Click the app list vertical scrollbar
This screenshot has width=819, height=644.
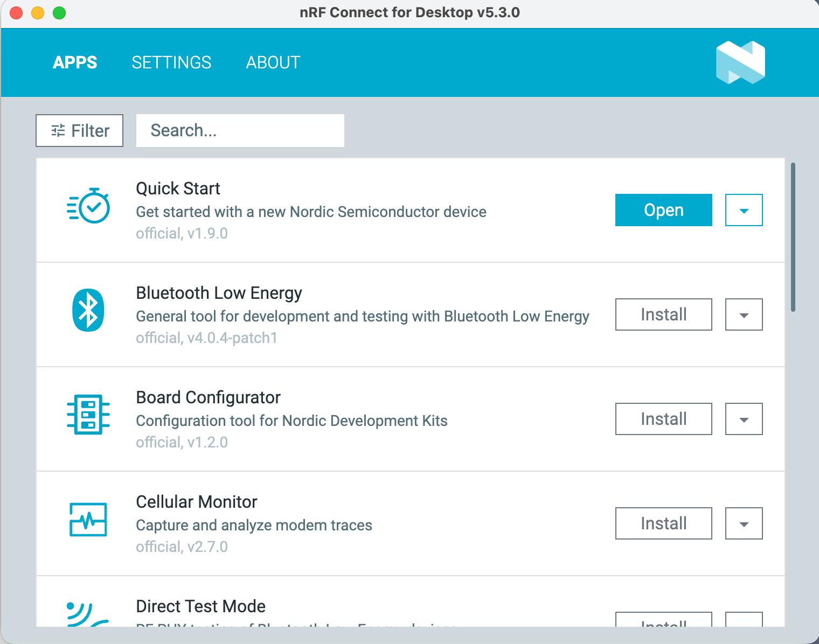click(793, 237)
